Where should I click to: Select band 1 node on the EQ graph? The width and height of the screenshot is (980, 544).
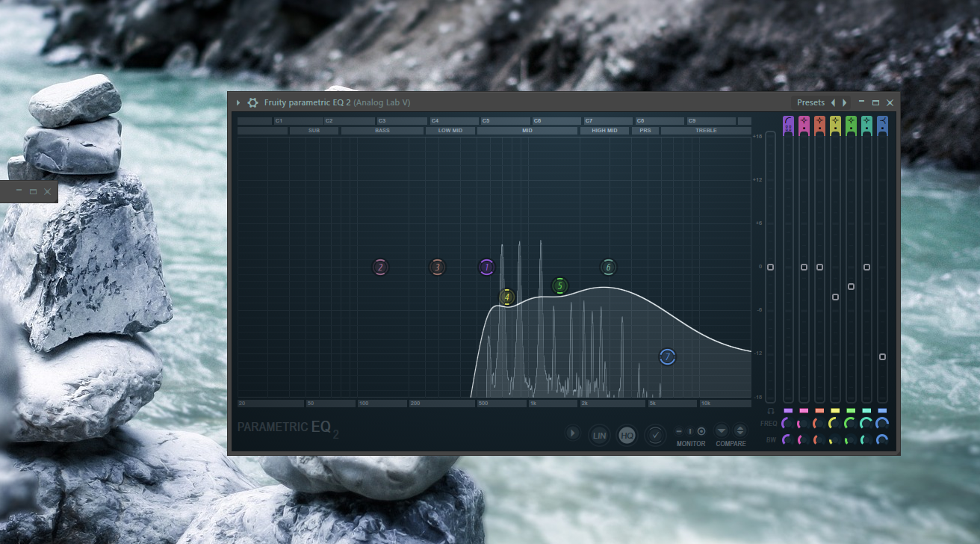pos(487,267)
